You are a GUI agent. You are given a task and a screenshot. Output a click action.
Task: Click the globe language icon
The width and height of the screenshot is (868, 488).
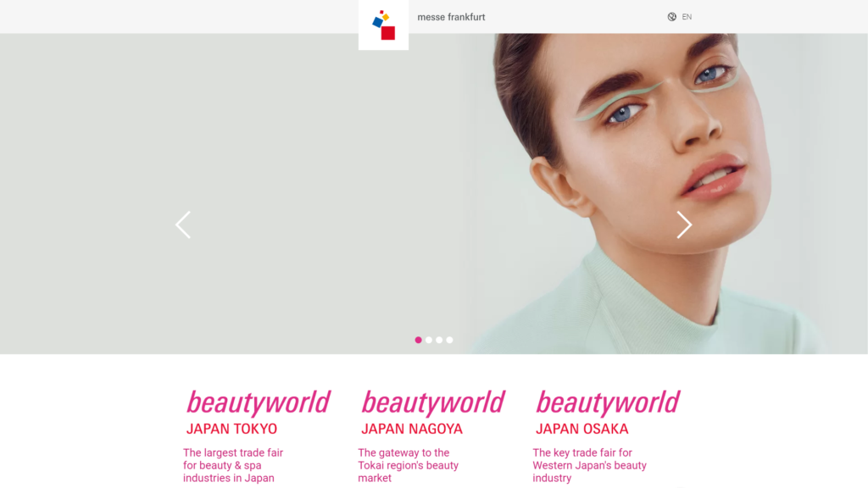[x=671, y=17]
